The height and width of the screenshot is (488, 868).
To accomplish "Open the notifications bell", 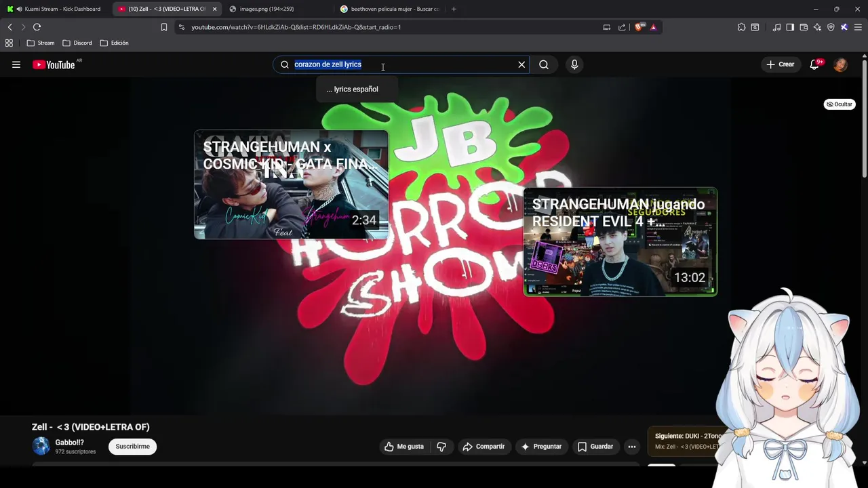I will pos(815,64).
